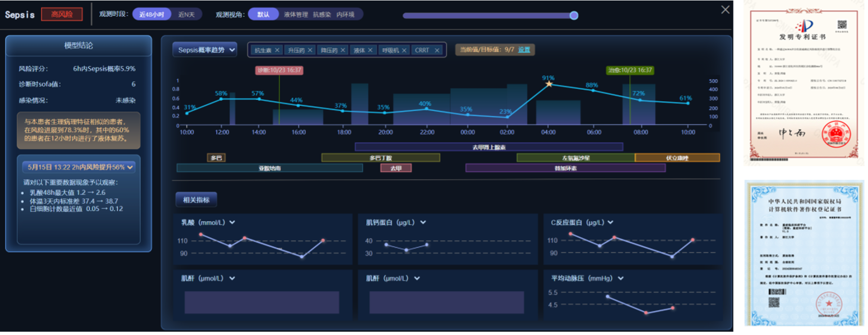Remove the 降压药 tag with its X
868x335 pixels.
(343, 50)
